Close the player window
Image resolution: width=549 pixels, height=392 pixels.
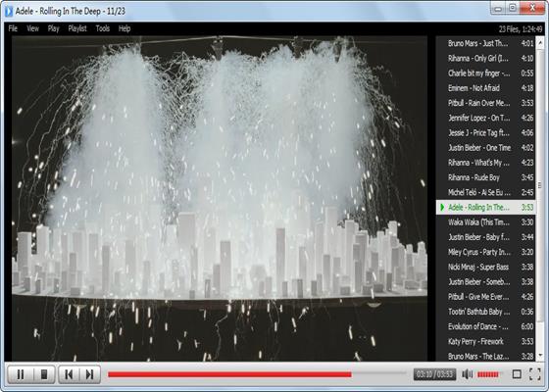pos(531,9)
